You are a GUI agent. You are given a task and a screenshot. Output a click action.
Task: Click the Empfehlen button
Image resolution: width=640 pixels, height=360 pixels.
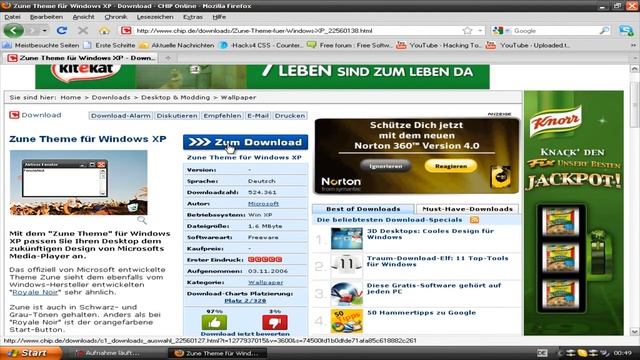(x=222, y=116)
